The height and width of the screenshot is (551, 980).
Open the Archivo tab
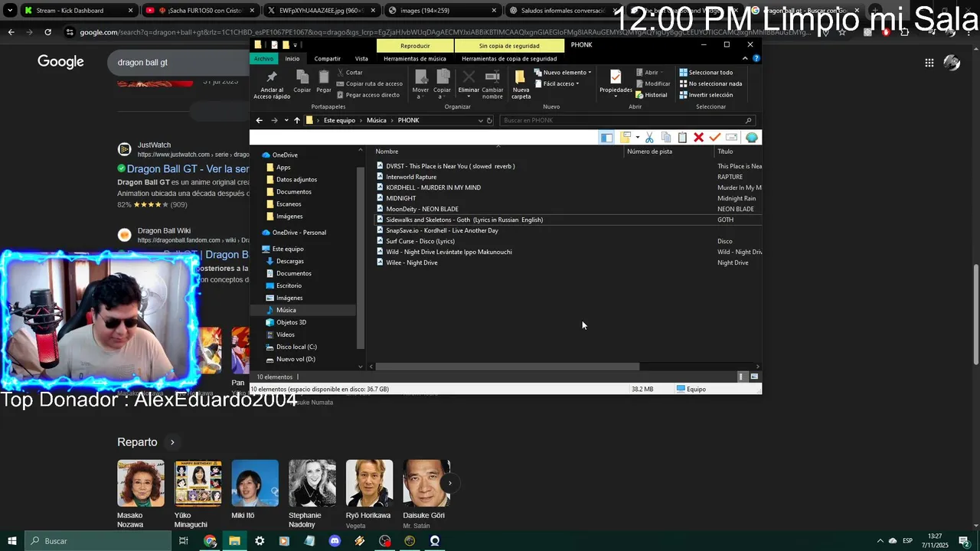coord(263,58)
